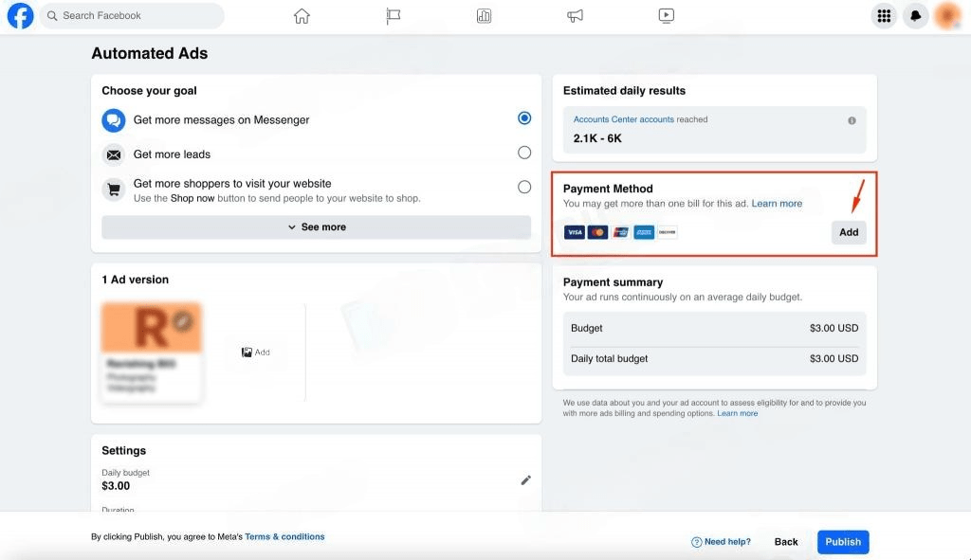This screenshot has height=560, width=971.
Task: Open Insights bar chart icon
Action: point(485,15)
